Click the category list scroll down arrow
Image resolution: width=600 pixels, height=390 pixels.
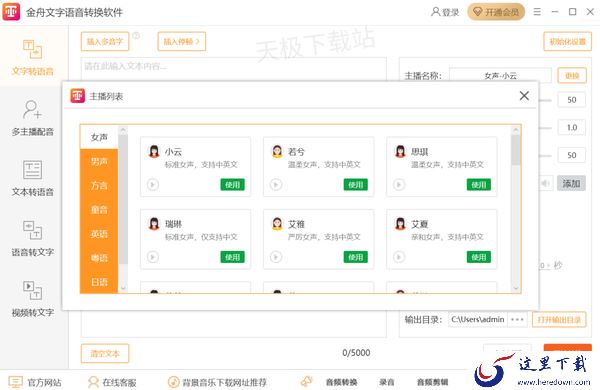coord(123,289)
